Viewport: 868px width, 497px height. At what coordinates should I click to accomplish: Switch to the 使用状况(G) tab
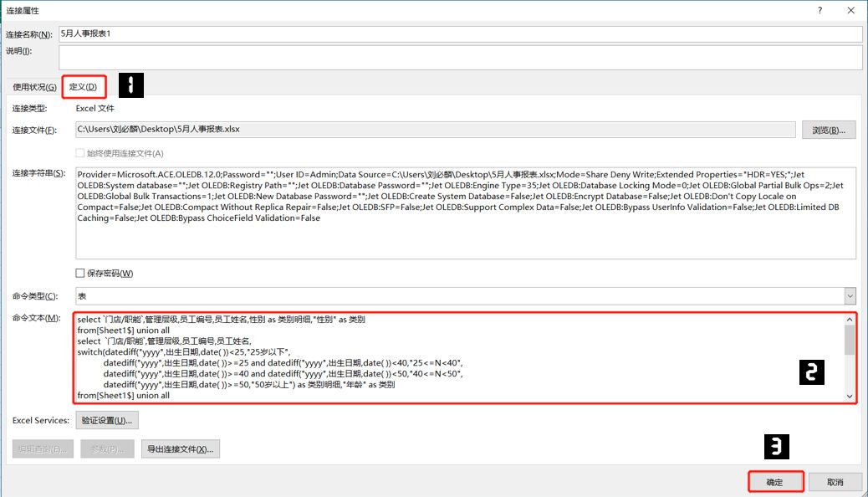tap(35, 87)
